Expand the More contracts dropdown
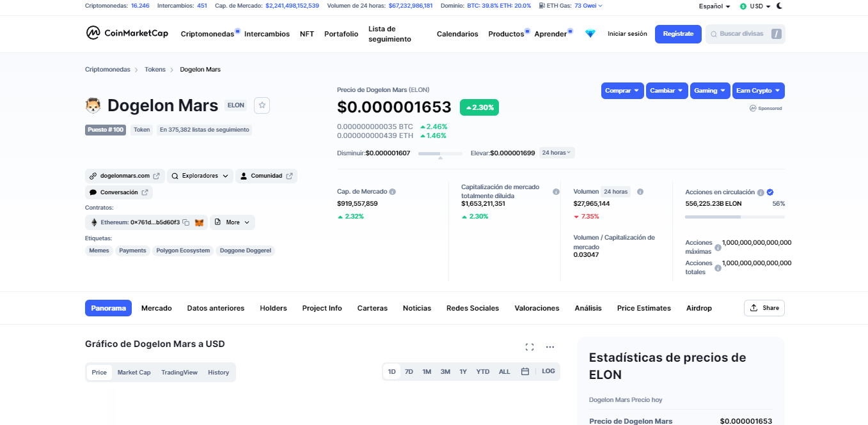This screenshot has width=868, height=425. pos(232,222)
